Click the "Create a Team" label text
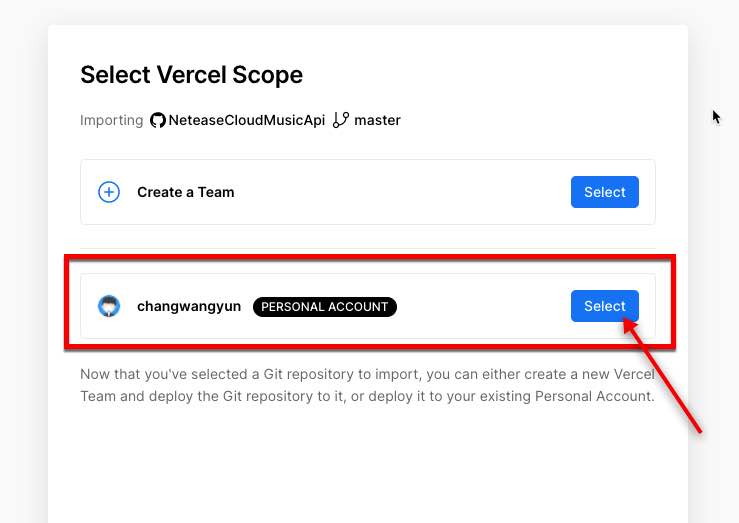The height and width of the screenshot is (523, 739). click(x=185, y=192)
